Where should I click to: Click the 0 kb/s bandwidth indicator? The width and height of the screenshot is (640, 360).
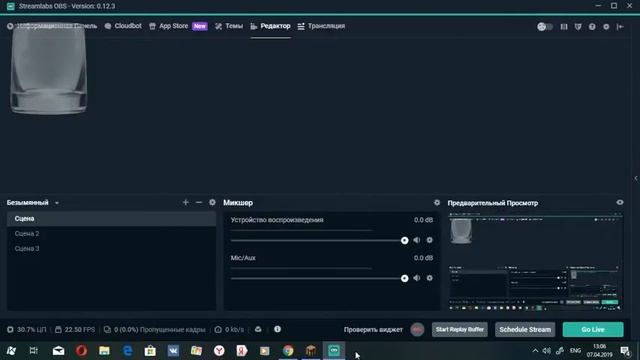pyautogui.click(x=229, y=329)
